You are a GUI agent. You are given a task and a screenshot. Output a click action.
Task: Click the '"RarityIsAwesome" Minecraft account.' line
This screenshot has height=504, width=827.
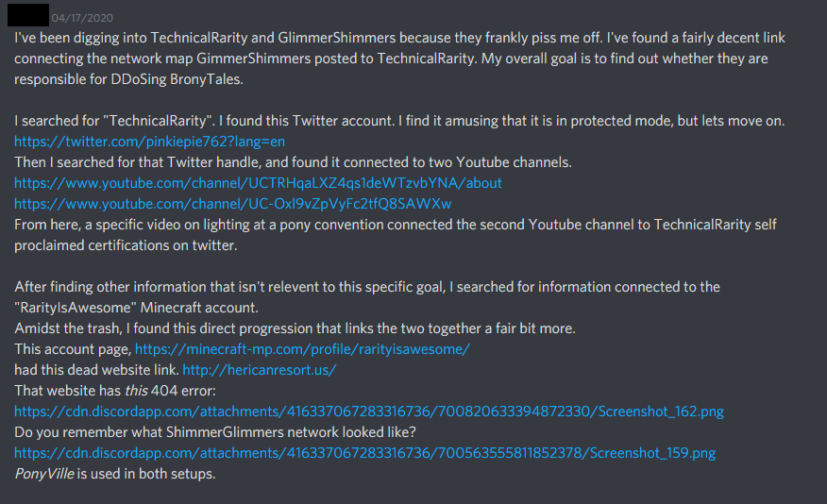tap(136, 308)
